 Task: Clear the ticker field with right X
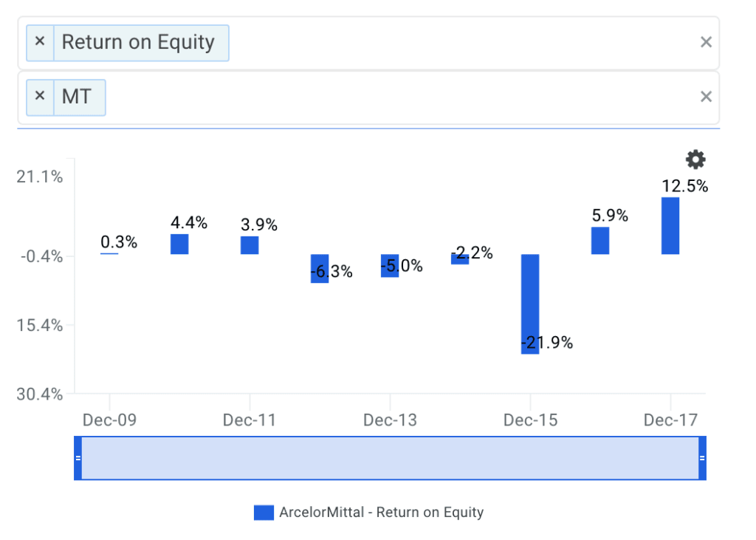click(706, 97)
